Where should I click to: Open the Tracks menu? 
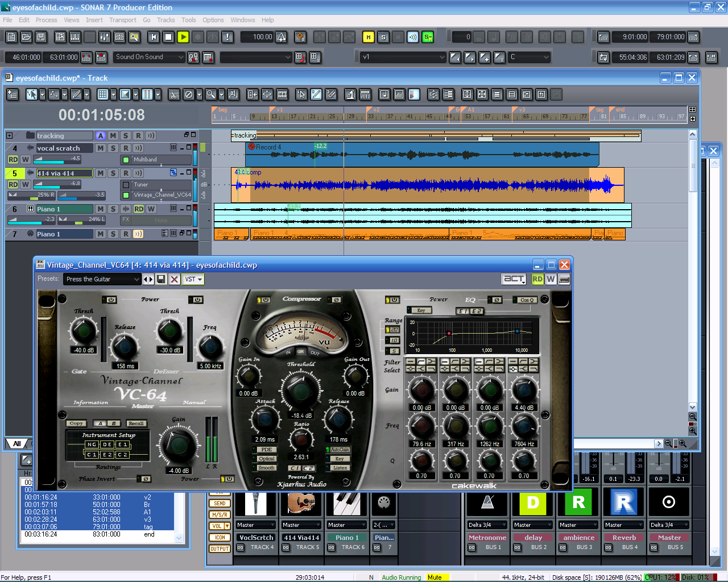(x=166, y=20)
